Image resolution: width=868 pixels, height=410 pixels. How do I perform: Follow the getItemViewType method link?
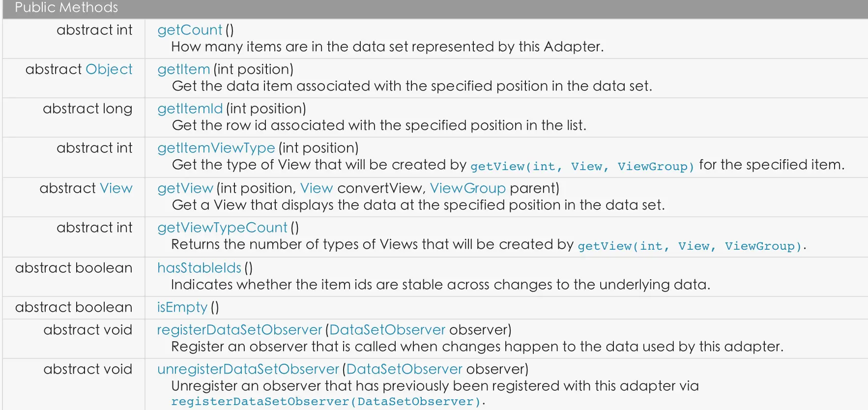click(216, 148)
